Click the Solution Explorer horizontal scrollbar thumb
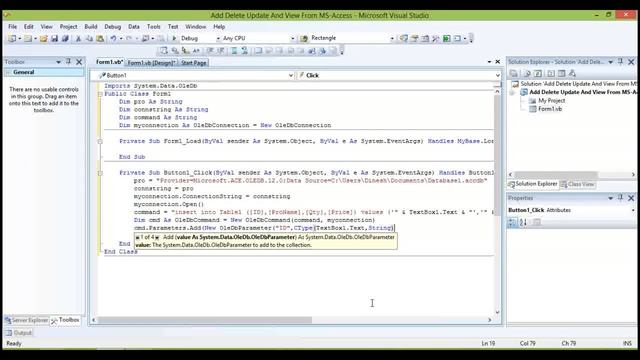 click(556, 175)
